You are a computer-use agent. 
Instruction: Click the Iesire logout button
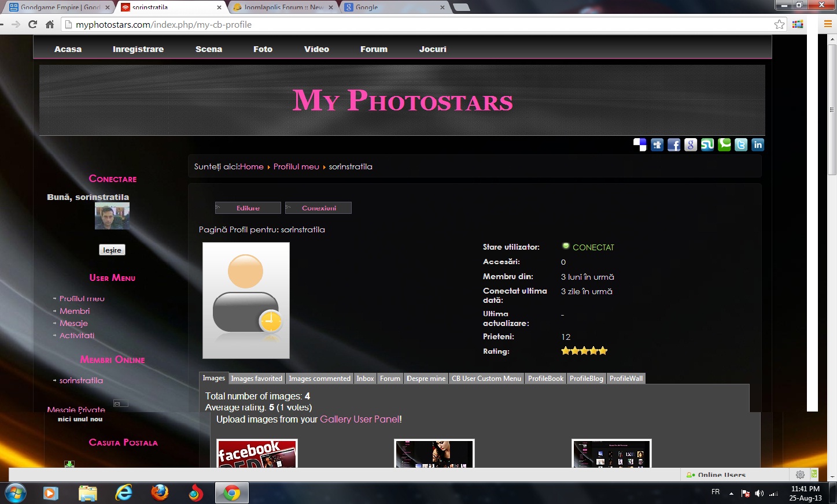(112, 250)
